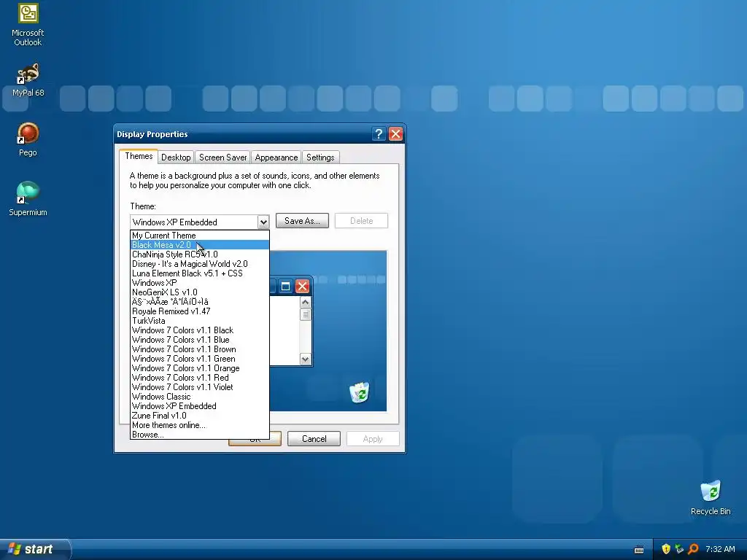Click the Display Properties help question mark
747x560 pixels.
(x=379, y=134)
